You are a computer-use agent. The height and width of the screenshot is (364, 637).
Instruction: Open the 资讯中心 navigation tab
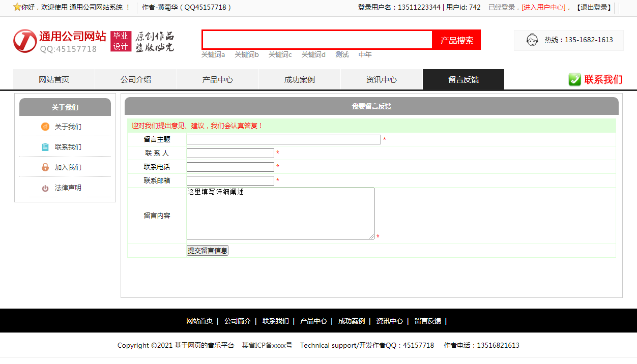click(x=382, y=79)
